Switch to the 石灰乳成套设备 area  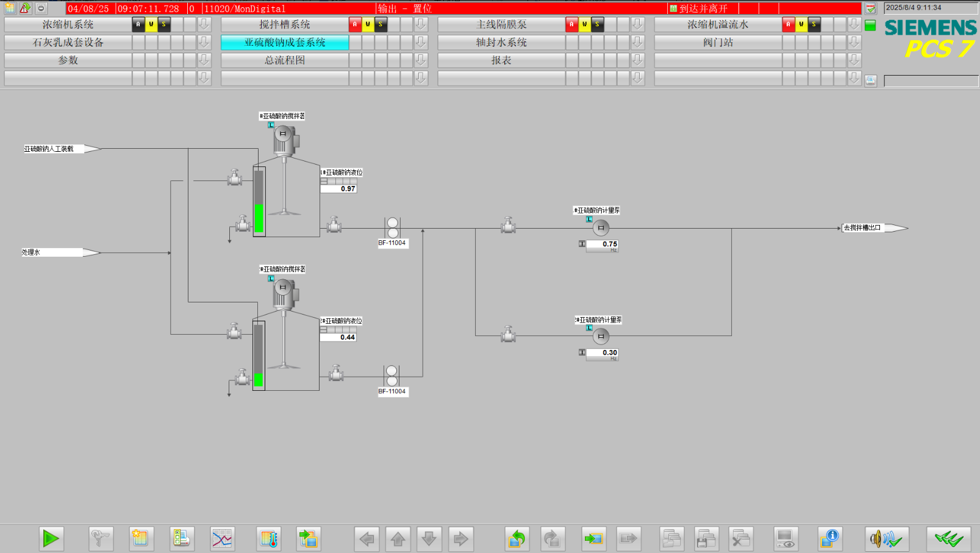(x=68, y=42)
